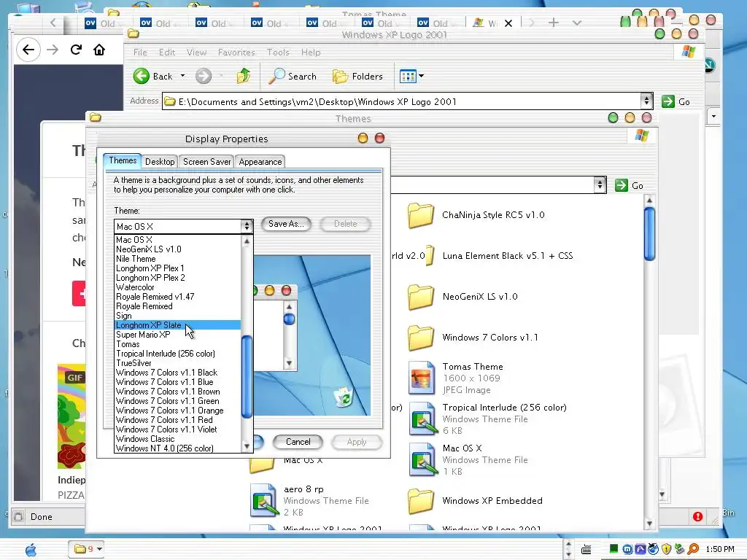Choose Longhorn XP Slate in the theme list
This screenshot has width=747, height=560.
click(x=178, y=325)
